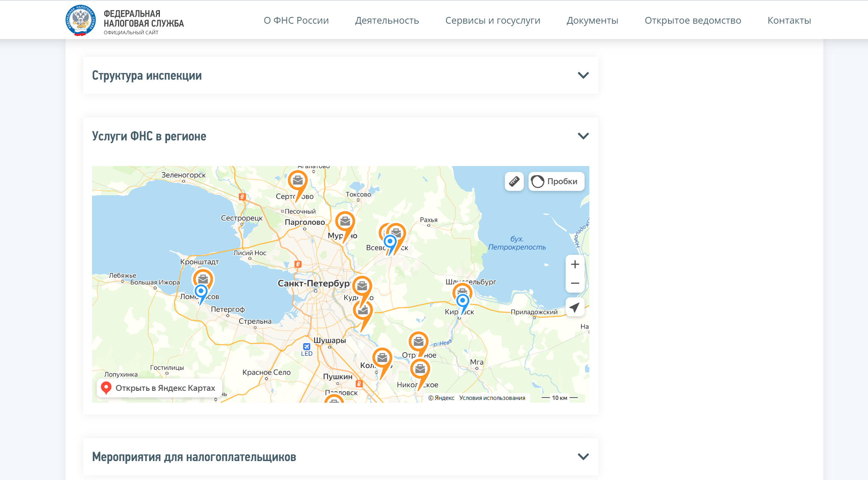Open the Документы menu

click(592, 21)
